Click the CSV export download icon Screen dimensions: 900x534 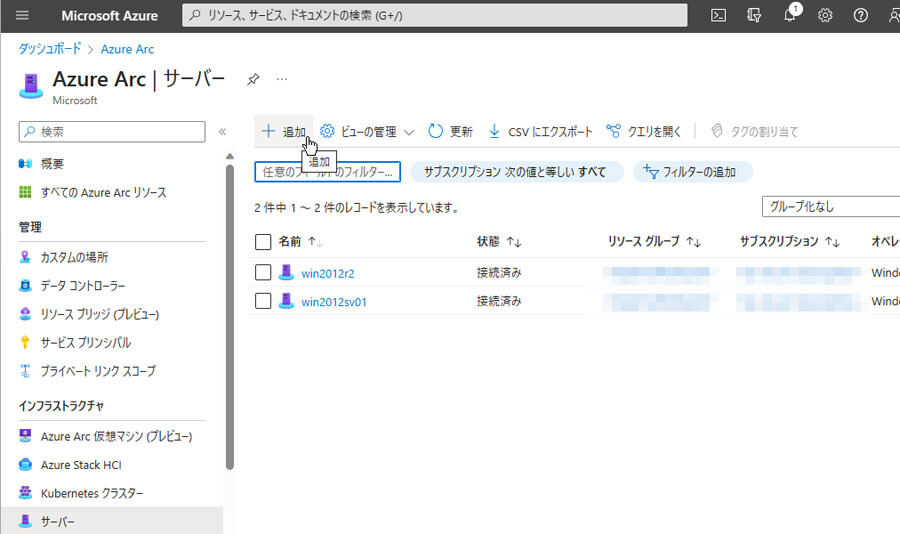coord(494,131)
